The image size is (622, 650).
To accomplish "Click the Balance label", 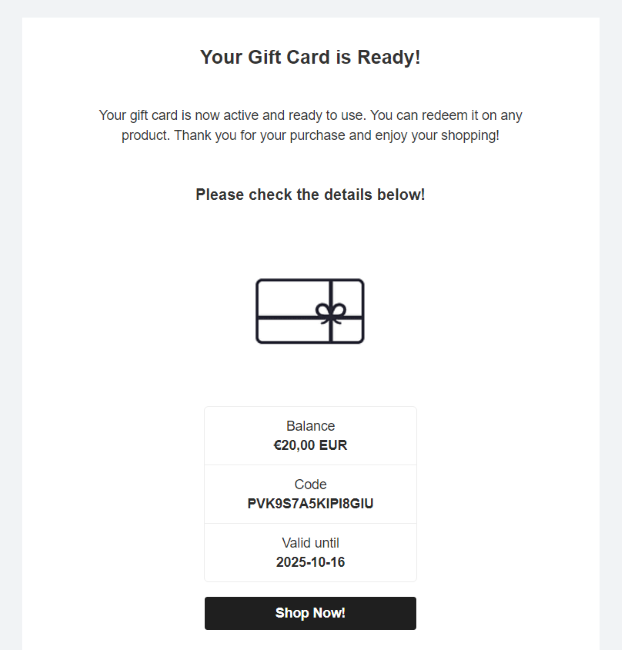I will pyautogui.click(x=310, y=426).
